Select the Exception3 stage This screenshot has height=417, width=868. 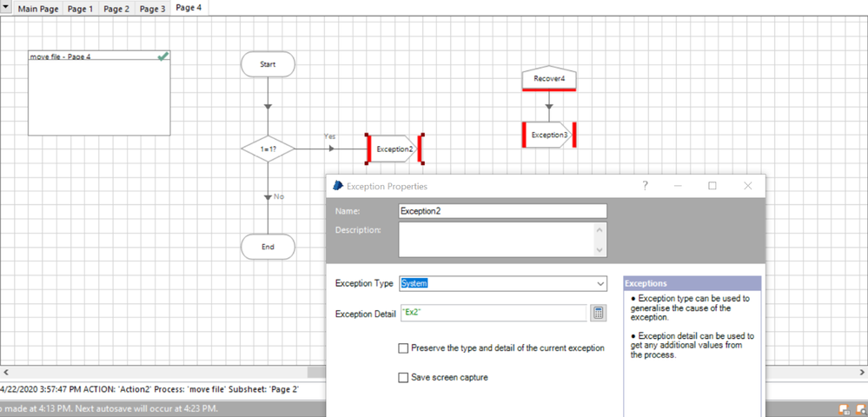tap(549, 135)
